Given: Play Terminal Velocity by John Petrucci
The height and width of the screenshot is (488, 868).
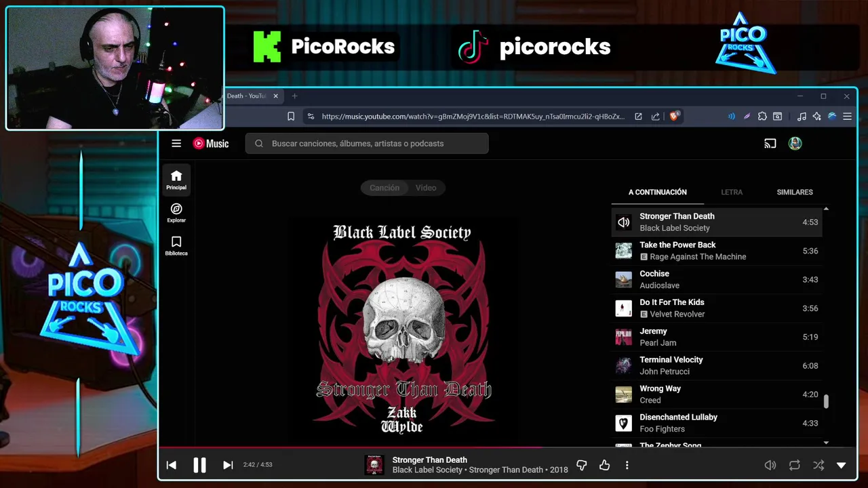Looking at the screenshot, I should (717, 366).
